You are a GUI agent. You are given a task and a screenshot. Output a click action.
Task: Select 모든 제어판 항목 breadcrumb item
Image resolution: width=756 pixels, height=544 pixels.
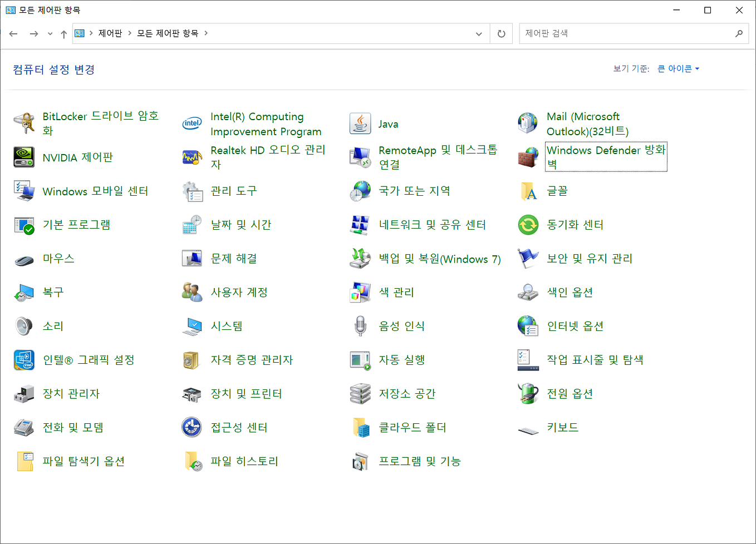[168, 33]
